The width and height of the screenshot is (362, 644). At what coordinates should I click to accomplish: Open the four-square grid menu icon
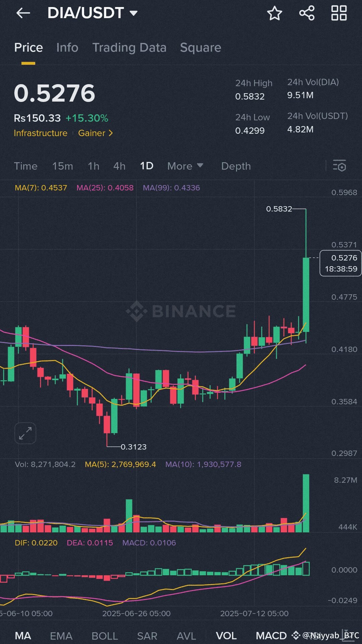click(x=339, y=13)
